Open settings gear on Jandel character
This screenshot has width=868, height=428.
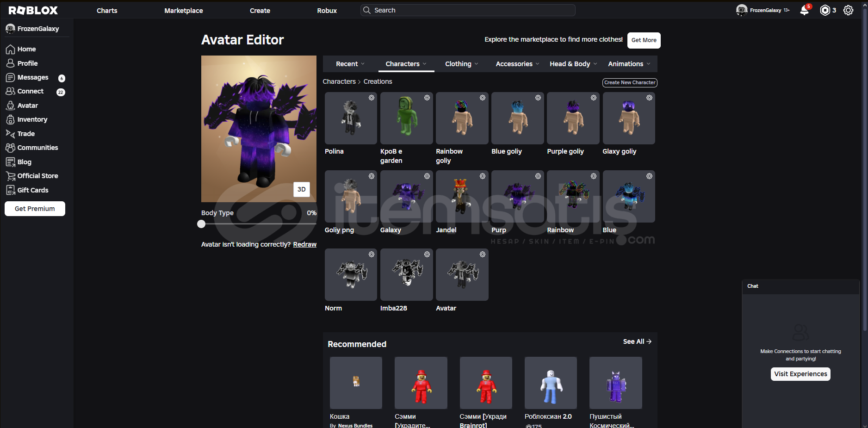click(x=483, y=176)
